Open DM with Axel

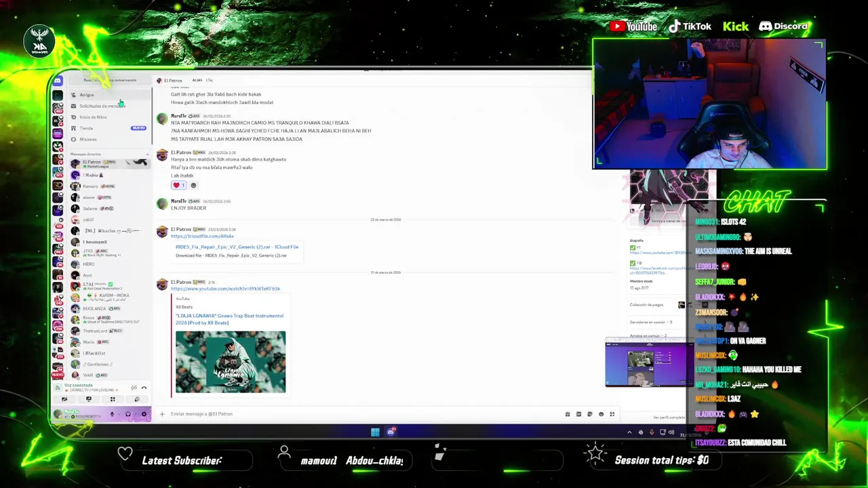tap(110, 275)
